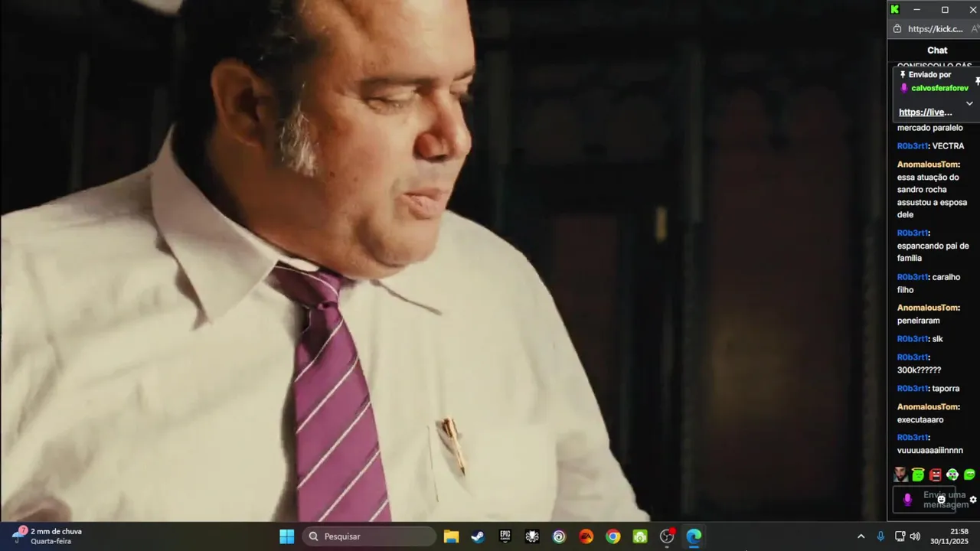Viewport: 980px width, 551px height.
Task: Open Epic Games Launcher from taskbar
Action: tap(505, 536)
